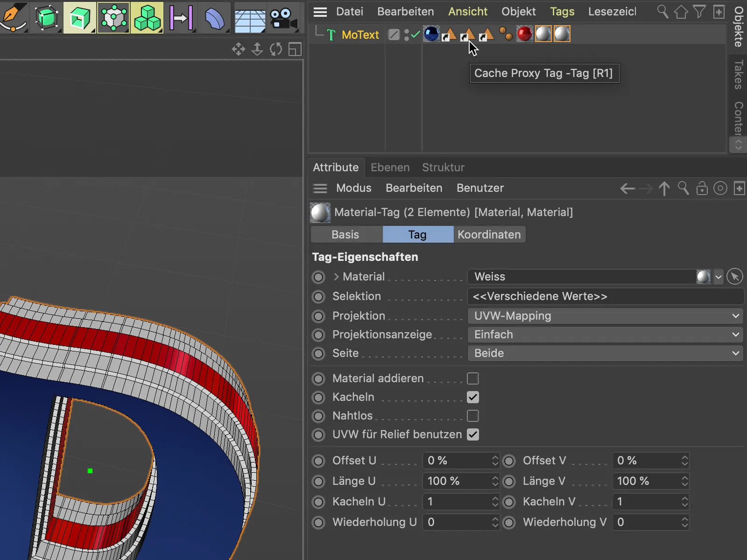This screenshot has height=560, width=747.
Task: Toggle animation dot for Offset U
Action: (318, 461)
